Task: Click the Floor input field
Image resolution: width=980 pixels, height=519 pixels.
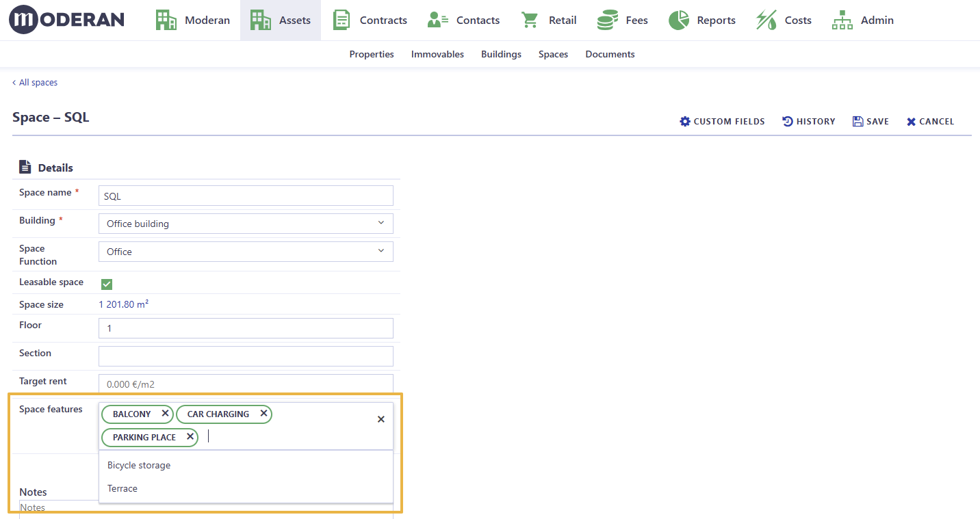Action: 246,328
